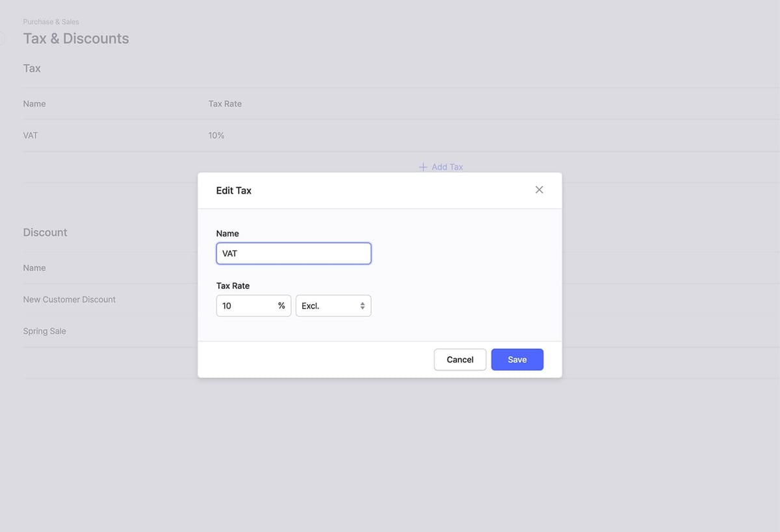Click the Name column header in Tax table
Image resolution: width=780 pixels, height=532 pixels.
click(34, 103)
